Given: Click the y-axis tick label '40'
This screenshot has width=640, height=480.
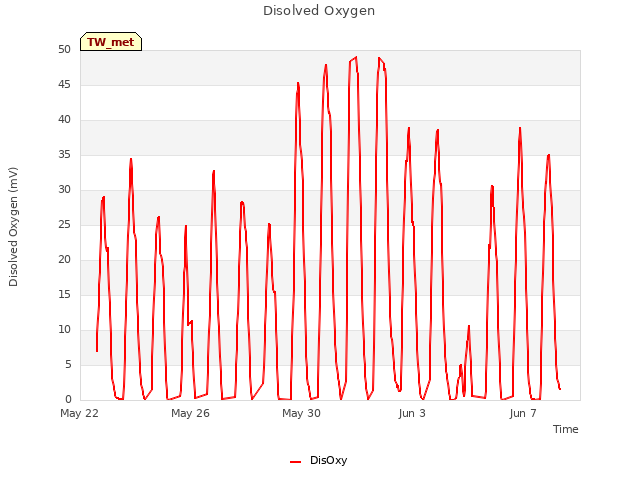Looking at the screenshot, I should (64, 120).
